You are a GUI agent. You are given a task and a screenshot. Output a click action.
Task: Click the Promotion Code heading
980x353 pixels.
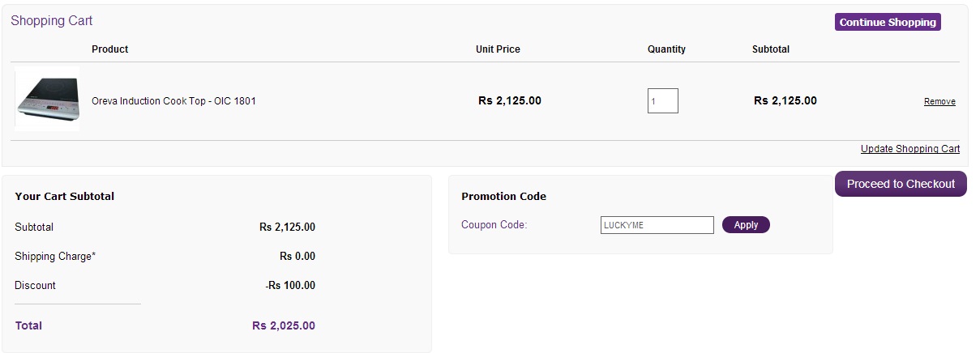tap(503, 197)
